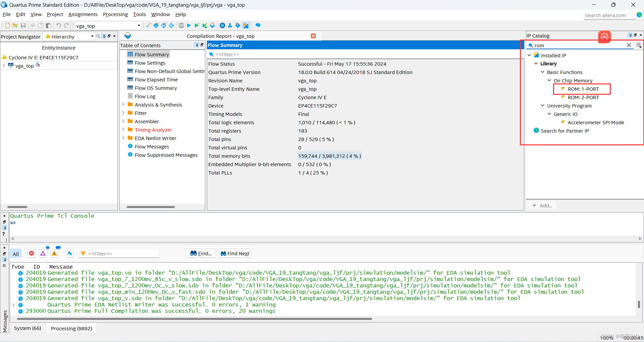
Task: Select Accelerometer SPI Mode IP
Action: [596, 123]
